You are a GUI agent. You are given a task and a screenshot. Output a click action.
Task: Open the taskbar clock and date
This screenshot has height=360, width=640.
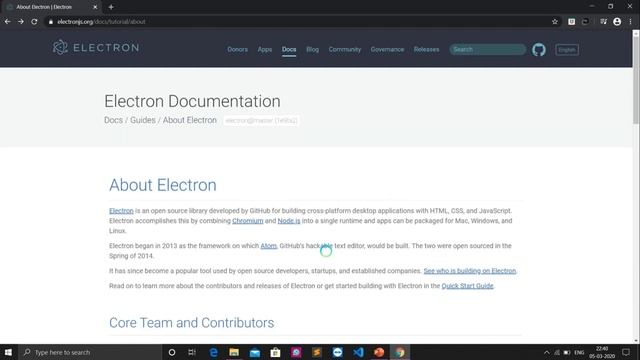point(602,352)
